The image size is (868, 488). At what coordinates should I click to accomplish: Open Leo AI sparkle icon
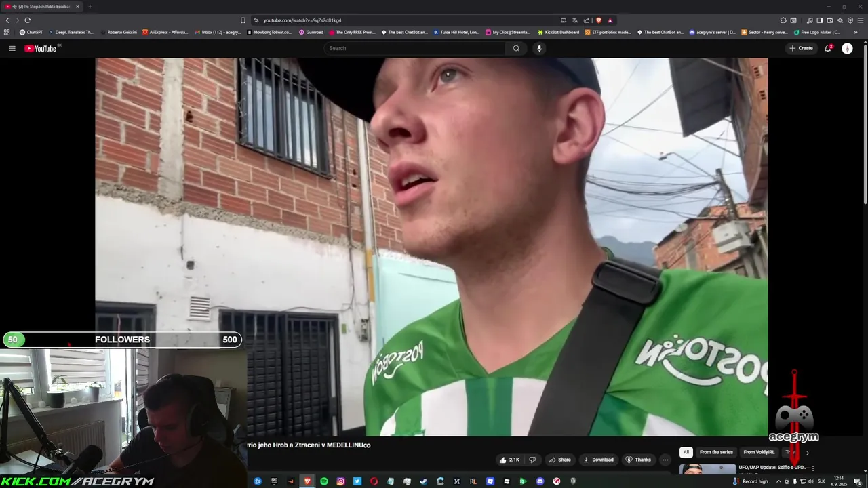click(x=840, y=20)
